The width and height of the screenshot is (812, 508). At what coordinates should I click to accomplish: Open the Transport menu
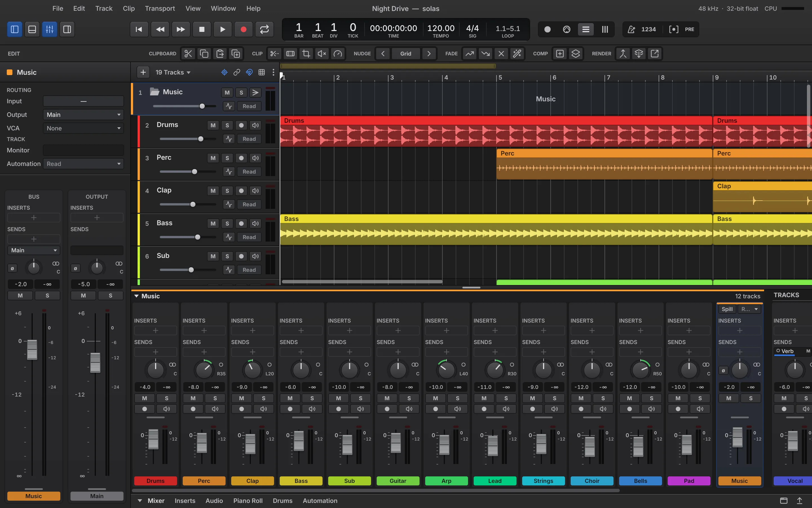coord(160,8)
